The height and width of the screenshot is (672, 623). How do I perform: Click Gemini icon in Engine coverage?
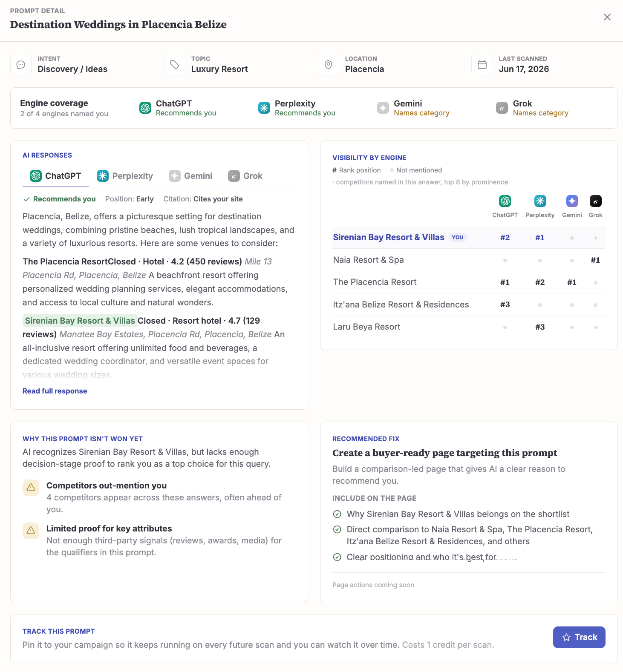click(383, 108)
